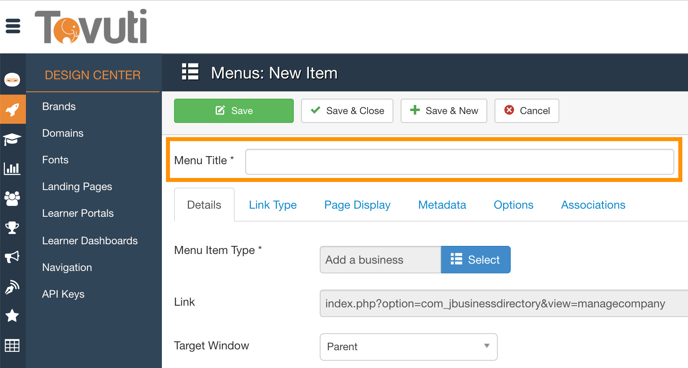Open the trophy sidebar icon
The image size is (688, 368).
click(x=12, y=228)
